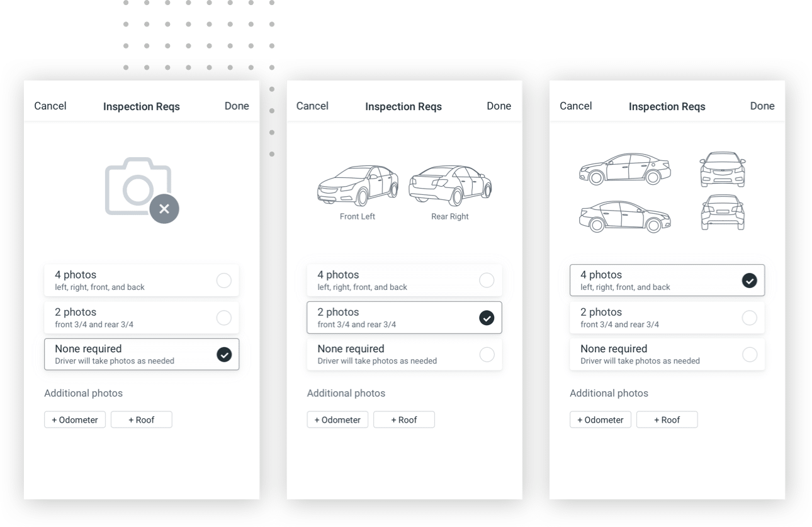
Task: Add Odometer photo in the right panel
Action: (601, 419)
